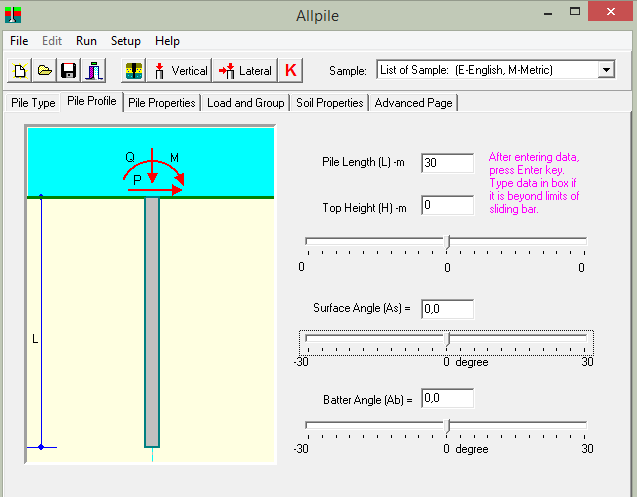Maximize the Allpile window
Image resolution: width=637 pixels, height=497 pixels.
pos(574,12)
